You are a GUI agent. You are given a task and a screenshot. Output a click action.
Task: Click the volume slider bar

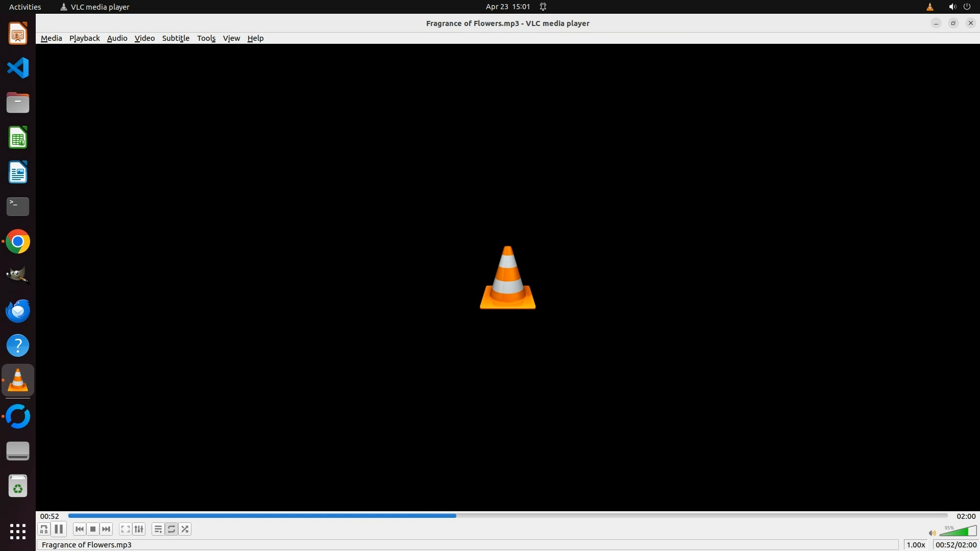tap(959, 532)
